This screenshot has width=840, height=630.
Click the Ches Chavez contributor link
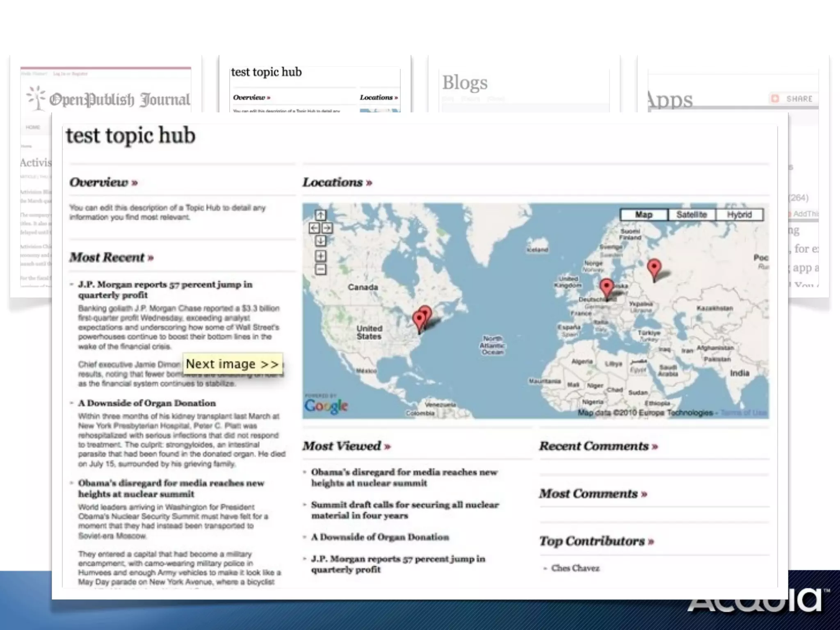(x=575, y=568)
